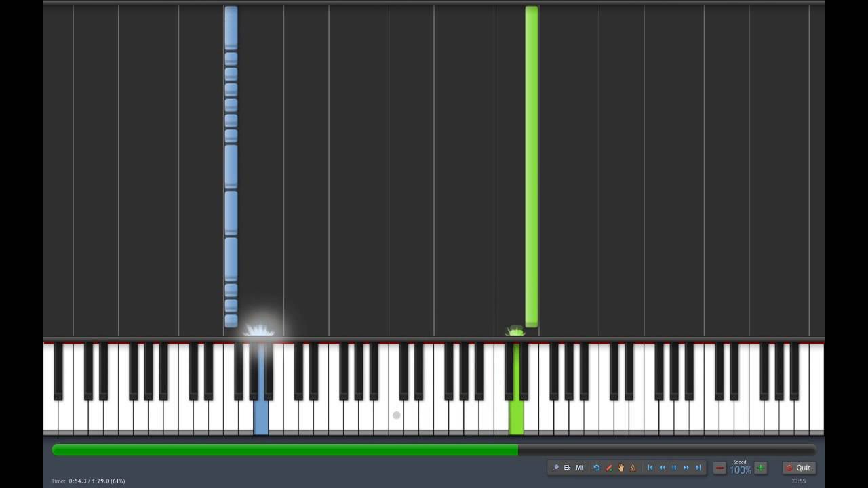Click the hand practice icon
This screenshot has width=868, height=488.
pyautogui.click(x=620, y=468)
